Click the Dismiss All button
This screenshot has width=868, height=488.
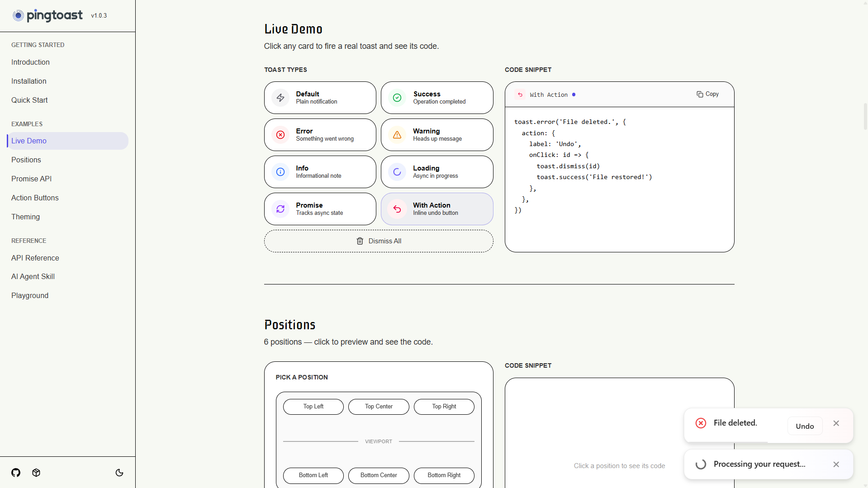pos(379,241)
